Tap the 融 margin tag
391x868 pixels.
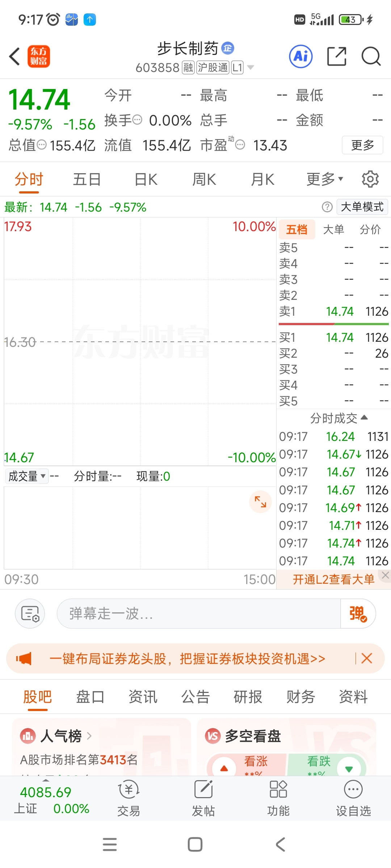(x=188, y=67)
